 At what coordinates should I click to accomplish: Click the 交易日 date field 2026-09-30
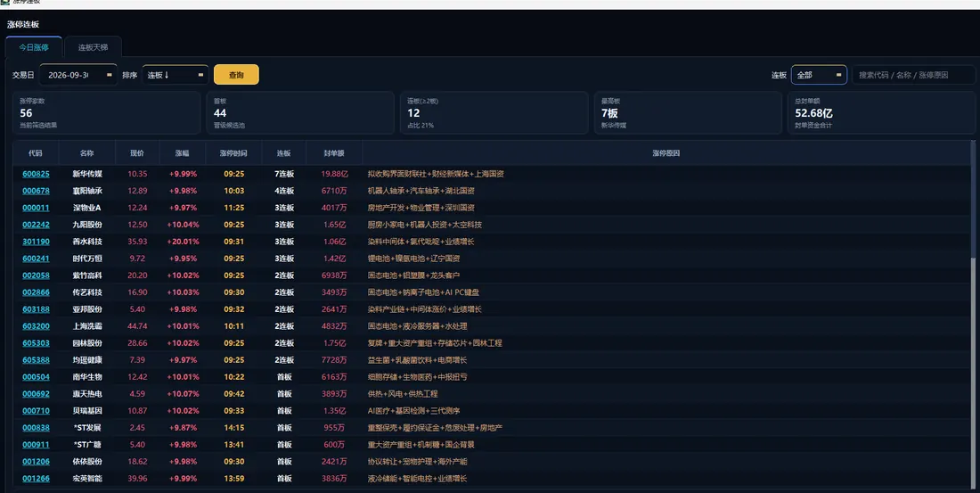pyautogui.click(x=78, y=75)
